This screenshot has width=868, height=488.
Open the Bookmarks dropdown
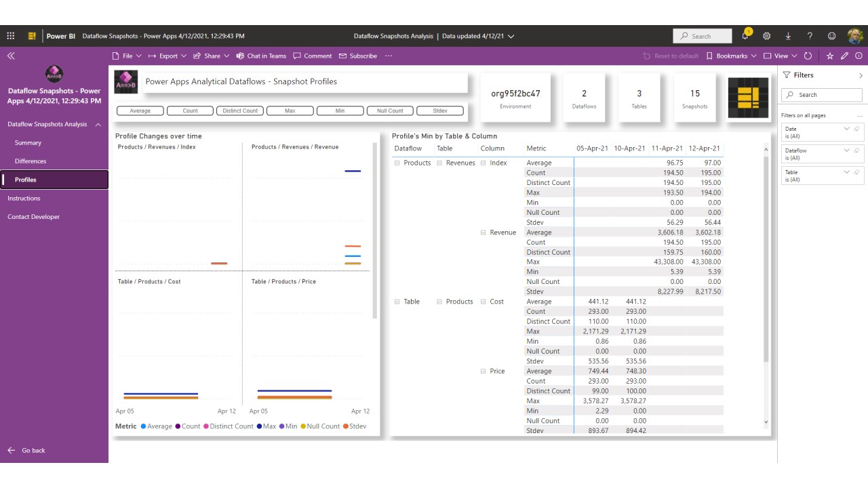[731, 56]
